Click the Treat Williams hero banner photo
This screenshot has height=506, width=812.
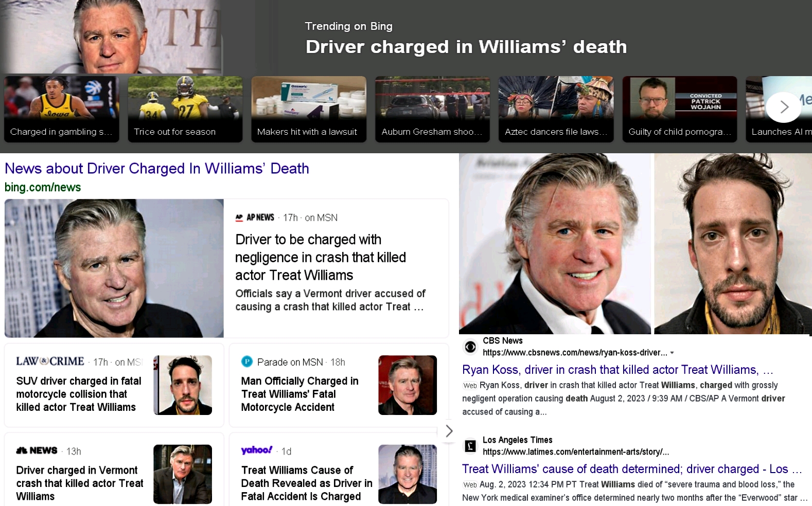tap(111, 37)
